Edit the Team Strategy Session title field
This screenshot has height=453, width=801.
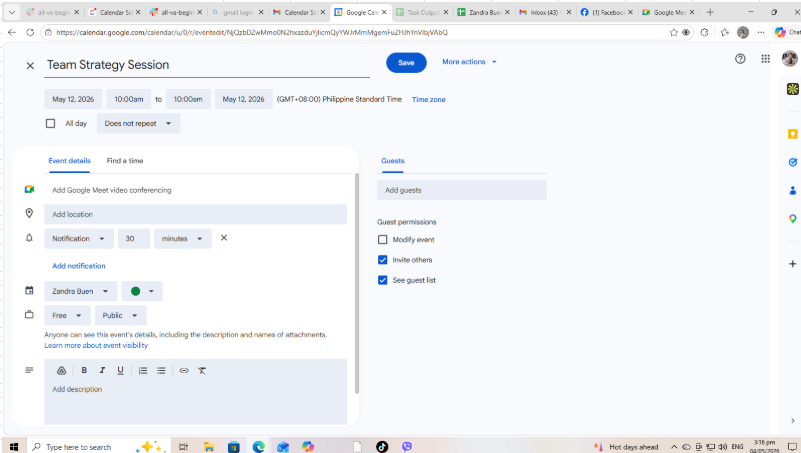pos(207,65)
